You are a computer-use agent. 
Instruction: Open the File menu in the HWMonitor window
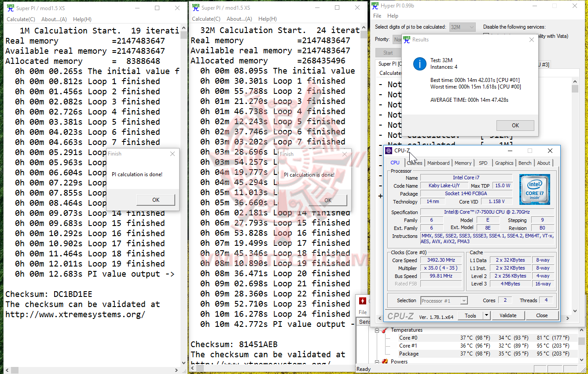tap(363, 312)
